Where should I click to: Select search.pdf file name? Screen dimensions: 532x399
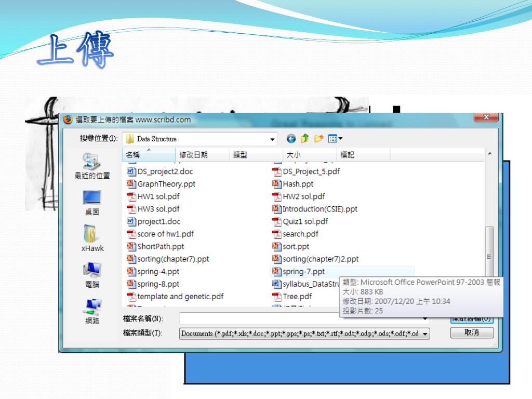coord(301,234)
